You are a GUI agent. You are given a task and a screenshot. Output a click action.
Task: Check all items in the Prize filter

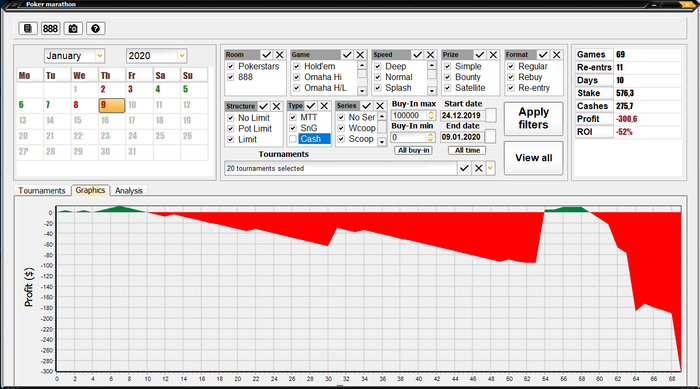tap(480, 54)
